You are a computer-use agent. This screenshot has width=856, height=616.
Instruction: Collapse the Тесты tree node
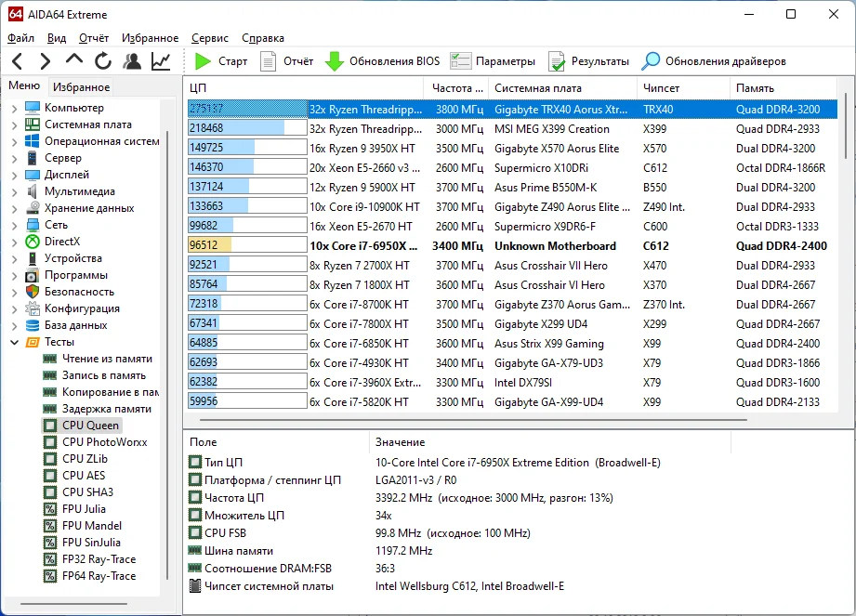(x=14, y=342)
